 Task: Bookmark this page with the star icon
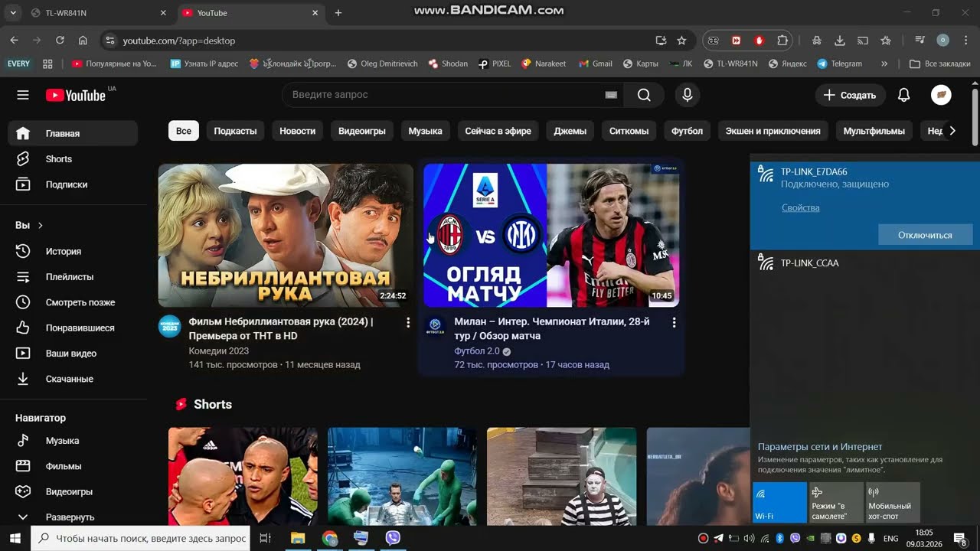coord(681,41)
